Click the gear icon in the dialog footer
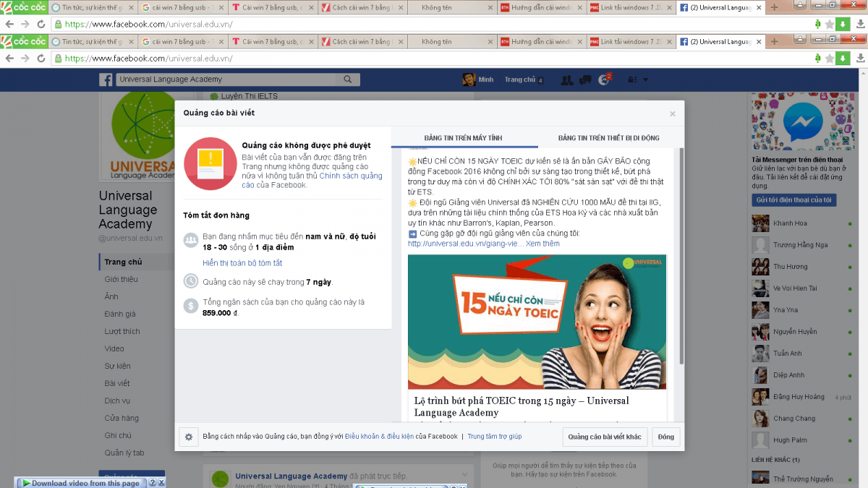This screenshot has width=868, height=488. tap(189, 437)
